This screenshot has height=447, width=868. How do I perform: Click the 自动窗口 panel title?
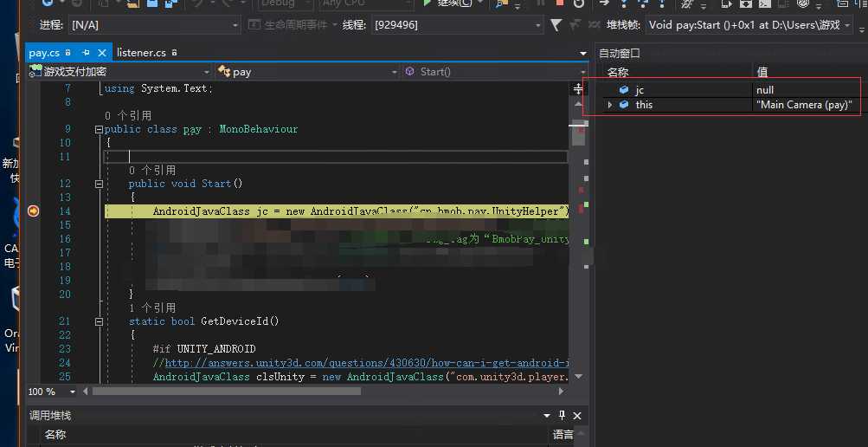(620, 53)
